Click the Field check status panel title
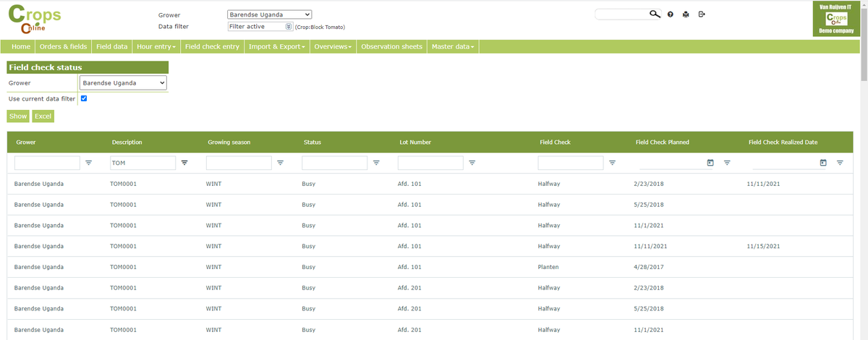The width and height of the screenshot is (868, 340). [x=45, y=67]
